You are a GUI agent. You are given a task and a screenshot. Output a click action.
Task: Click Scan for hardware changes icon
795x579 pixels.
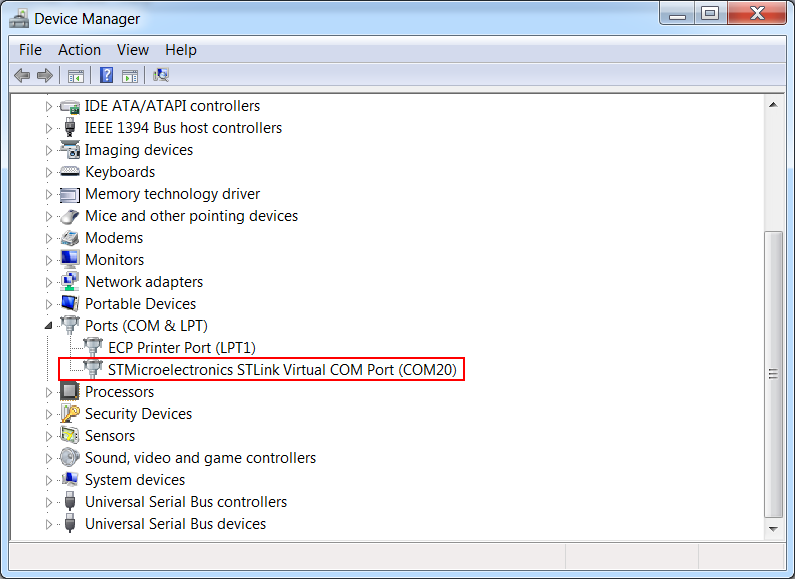pyautogui.click(x=160, y=75)
